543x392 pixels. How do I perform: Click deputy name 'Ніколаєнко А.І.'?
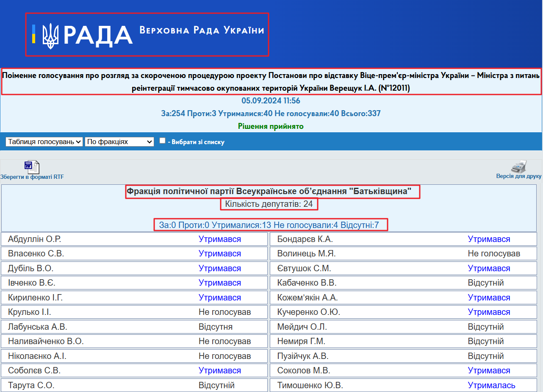point(37,356)
